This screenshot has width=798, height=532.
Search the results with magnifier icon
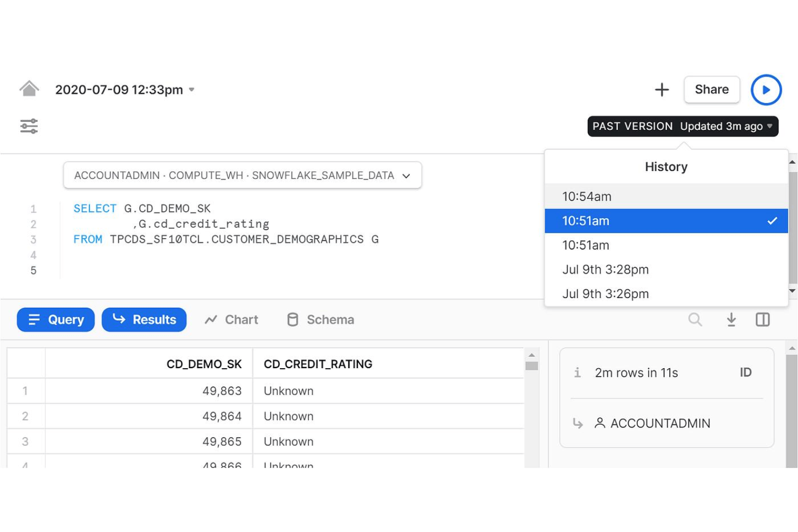[x=695, y=320]
